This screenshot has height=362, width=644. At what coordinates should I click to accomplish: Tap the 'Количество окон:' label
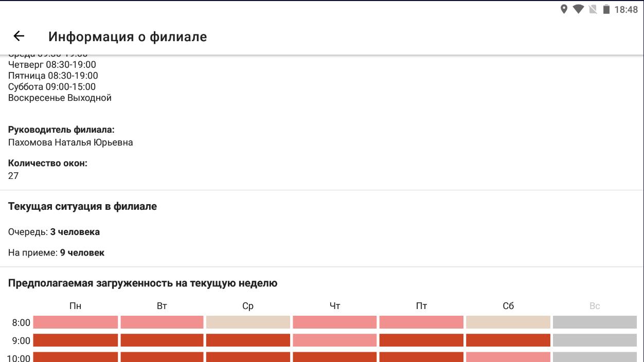point(48,163)
